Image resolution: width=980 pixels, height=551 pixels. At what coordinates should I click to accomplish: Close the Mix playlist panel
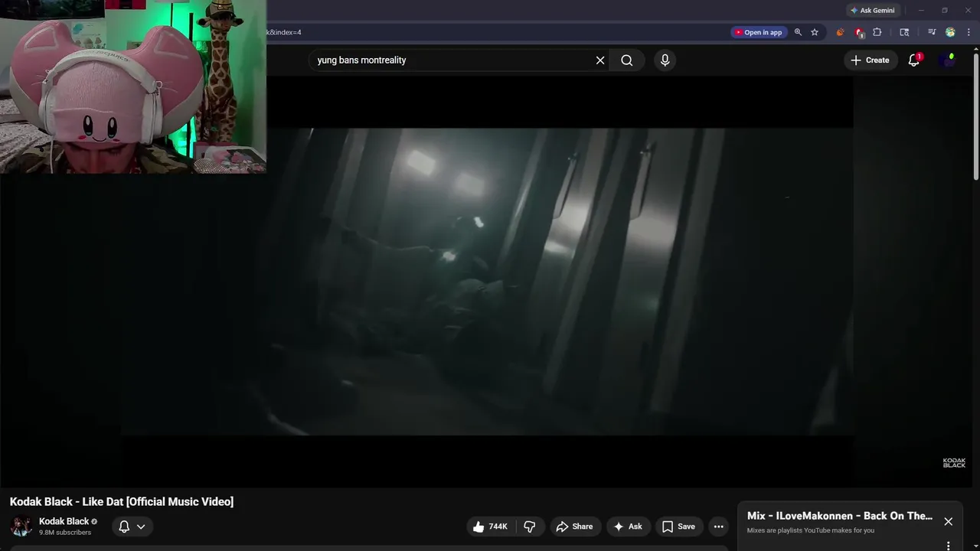pos(948,522)
